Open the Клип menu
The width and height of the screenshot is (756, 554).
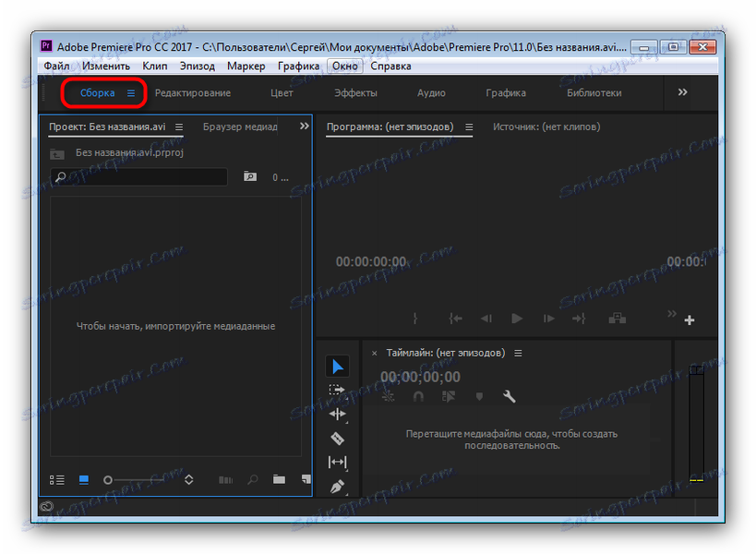[x=155, y=66]
